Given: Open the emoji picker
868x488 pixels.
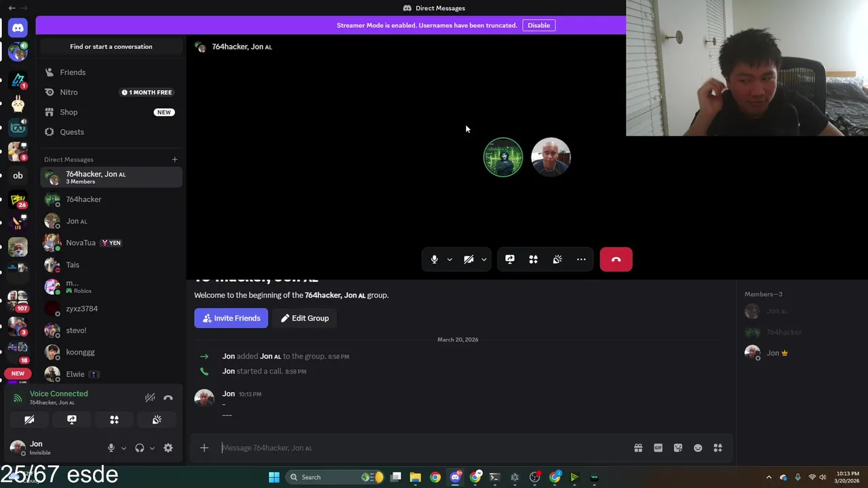Looking at the screenshot, I should click(698, 448).
